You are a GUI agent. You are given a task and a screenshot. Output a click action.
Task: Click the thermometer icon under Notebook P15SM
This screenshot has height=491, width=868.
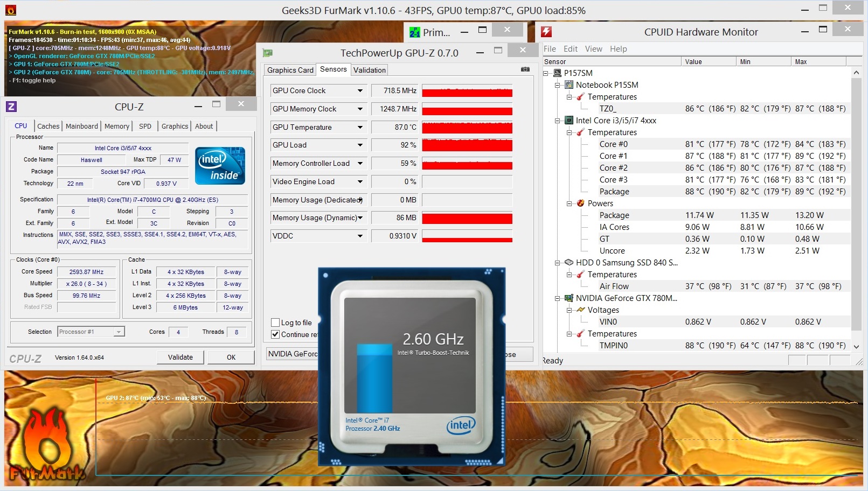(x=580, y=97)
